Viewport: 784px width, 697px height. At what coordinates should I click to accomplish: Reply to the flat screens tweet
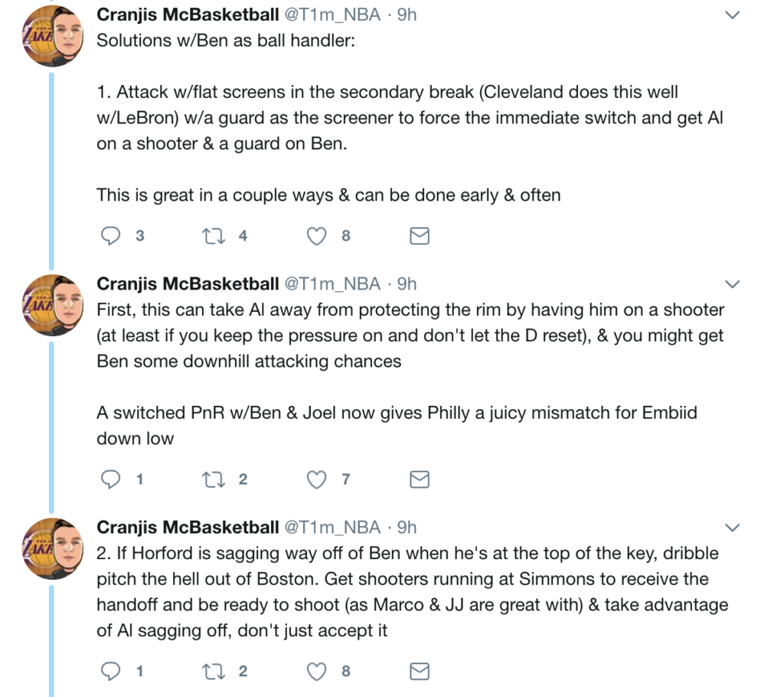(112, 236)
